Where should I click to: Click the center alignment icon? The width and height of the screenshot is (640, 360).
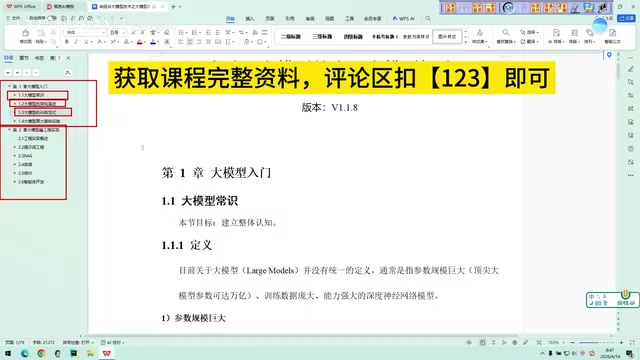190,42
